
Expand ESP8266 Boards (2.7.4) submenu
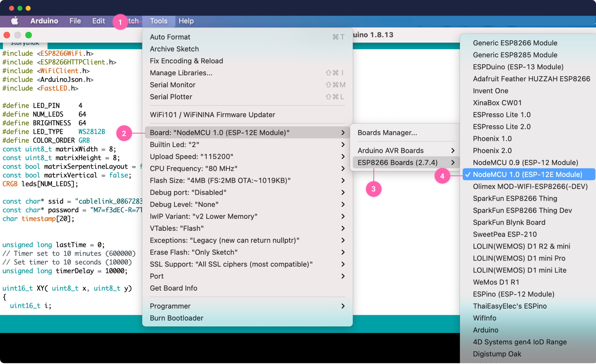tap(406, 163)
